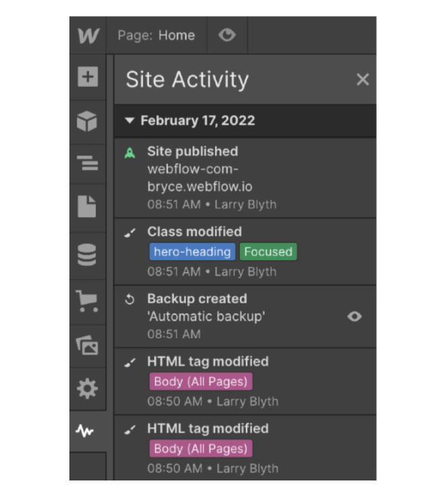Collapse the February 17, 2022 group
Viewport: 448px width, 498px height.
point(129,121)
